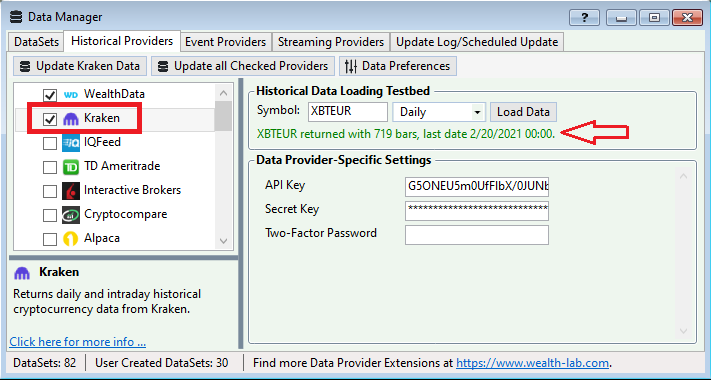This screenshot has width=711, height=380.
Task: Click the Symbol input field
Action: tap(348, 112)
